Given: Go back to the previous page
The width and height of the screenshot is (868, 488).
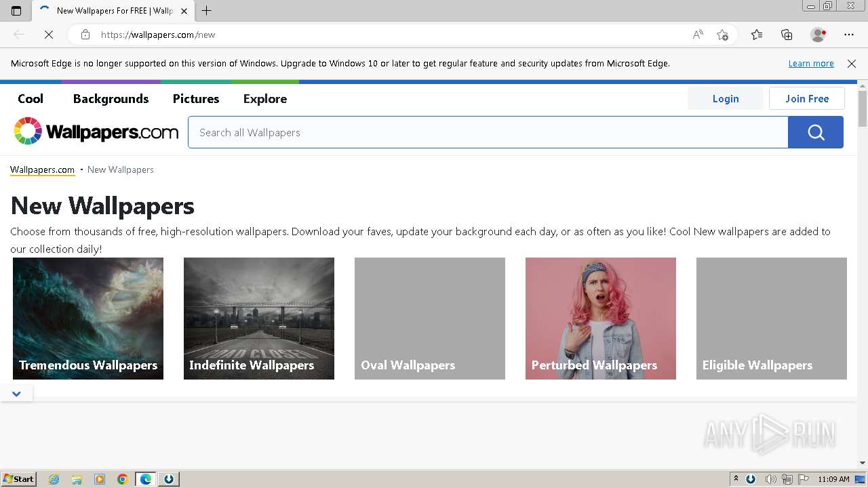Looking at the screenshot, I should coord(19,35).
